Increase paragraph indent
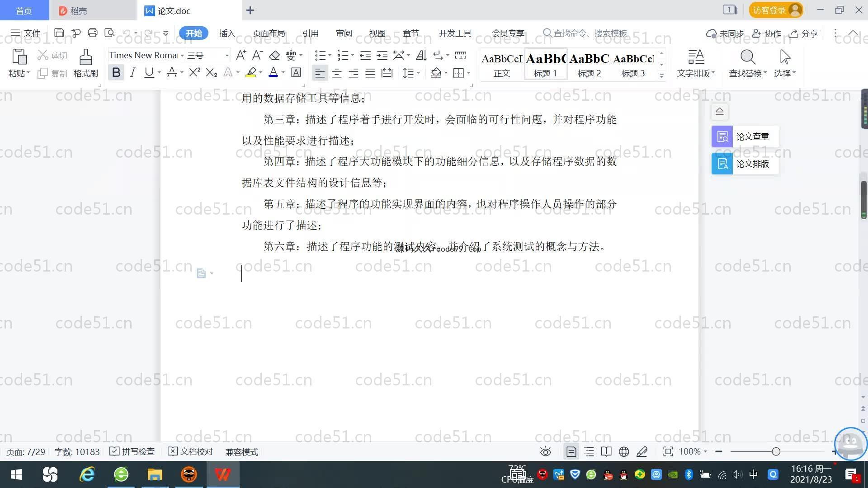The image size is (868, 488). (382, 55)
